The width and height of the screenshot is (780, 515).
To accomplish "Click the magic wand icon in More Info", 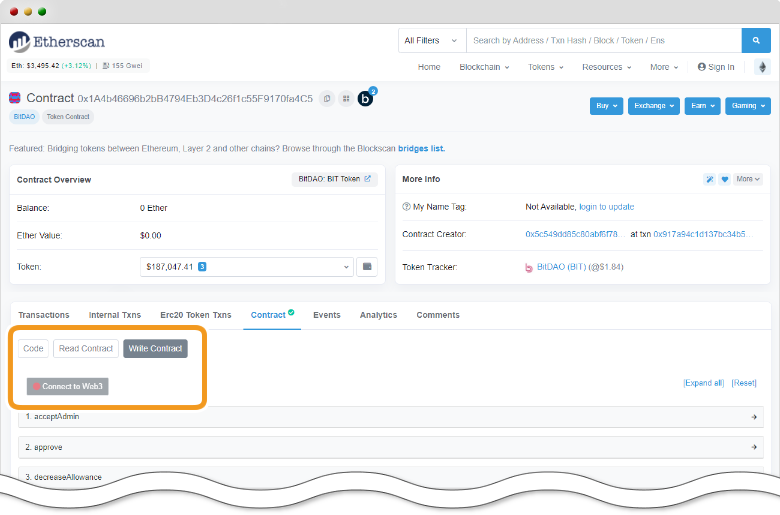I will (709, 179).
